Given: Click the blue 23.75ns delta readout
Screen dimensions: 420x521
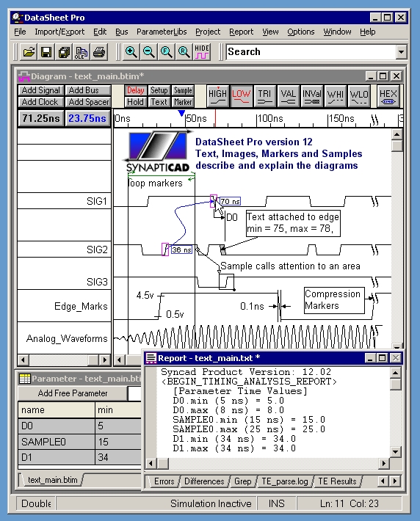Looking at the screenshot, I should click(87, 118).
